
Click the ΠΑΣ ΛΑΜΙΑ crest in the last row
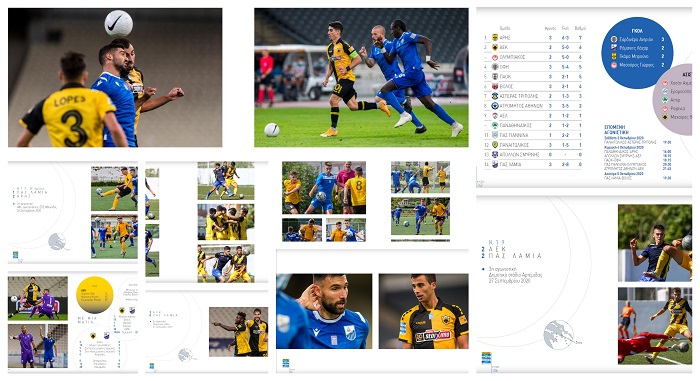(495, 164)
